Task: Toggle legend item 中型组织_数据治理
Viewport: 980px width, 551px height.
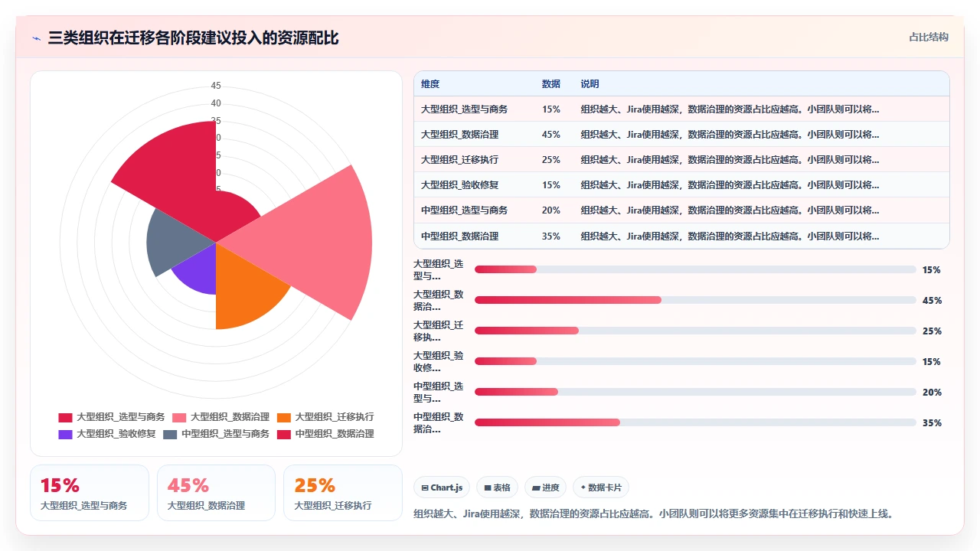Action: pos(325,434)
